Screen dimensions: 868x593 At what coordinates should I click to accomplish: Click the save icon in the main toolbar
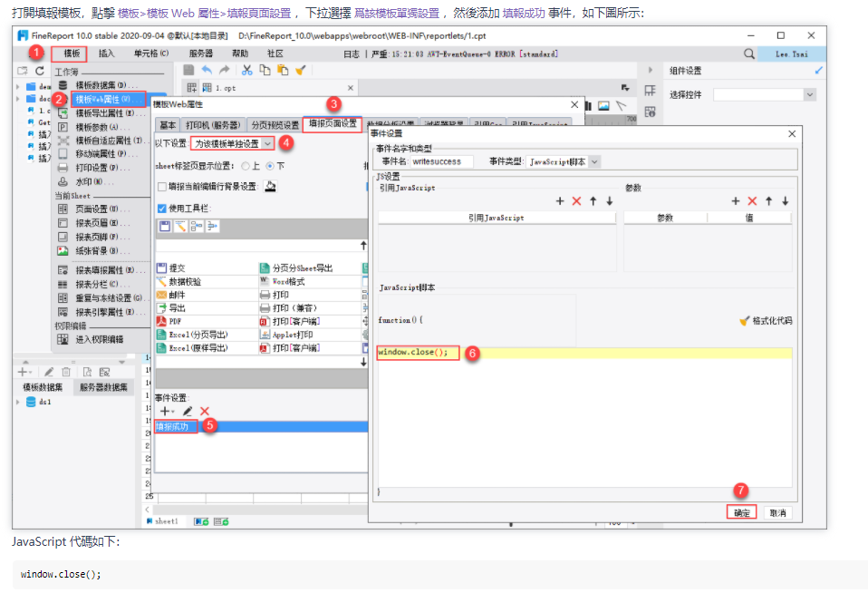188,70
